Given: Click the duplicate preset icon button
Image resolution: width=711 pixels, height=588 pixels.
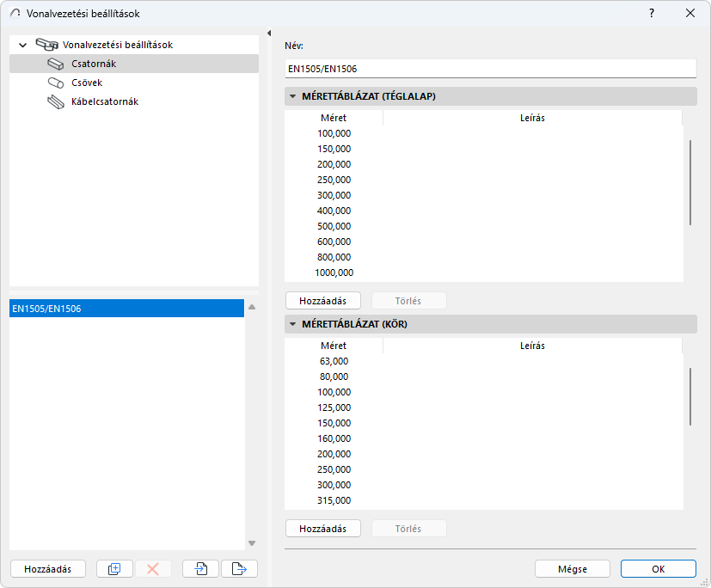Looking at the screenshot, I should coord(114,568).
